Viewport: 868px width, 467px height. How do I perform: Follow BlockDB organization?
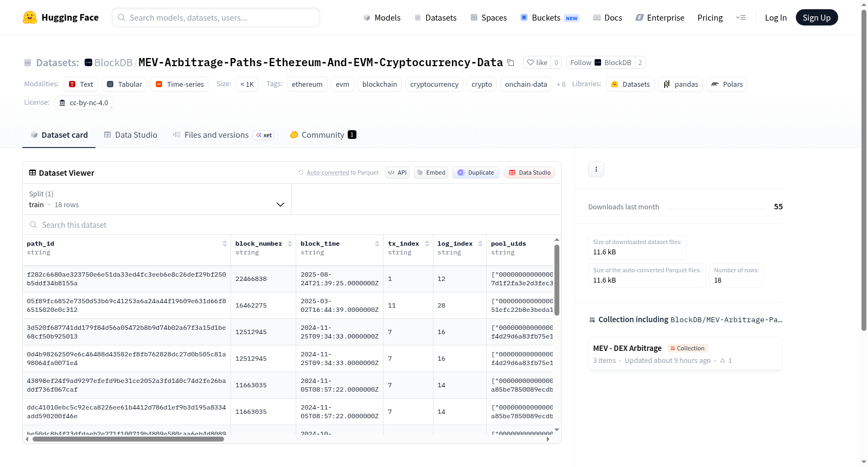tap(601, 62)
